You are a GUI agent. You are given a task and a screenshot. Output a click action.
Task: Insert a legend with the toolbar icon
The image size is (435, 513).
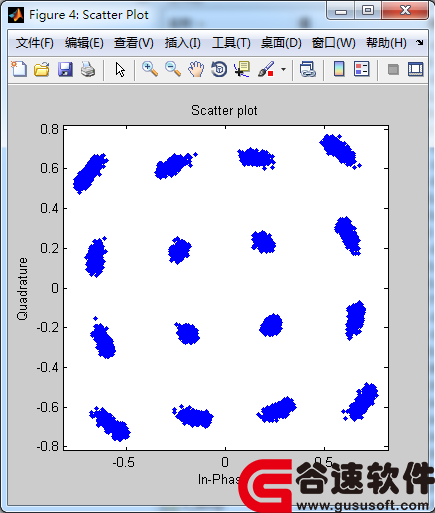pyautogui.click(x=362, y=69)
